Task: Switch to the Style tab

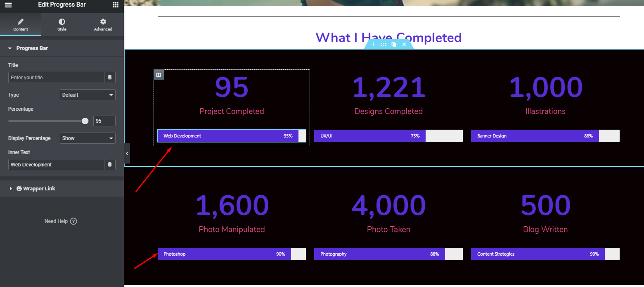Action: point(62,25)
